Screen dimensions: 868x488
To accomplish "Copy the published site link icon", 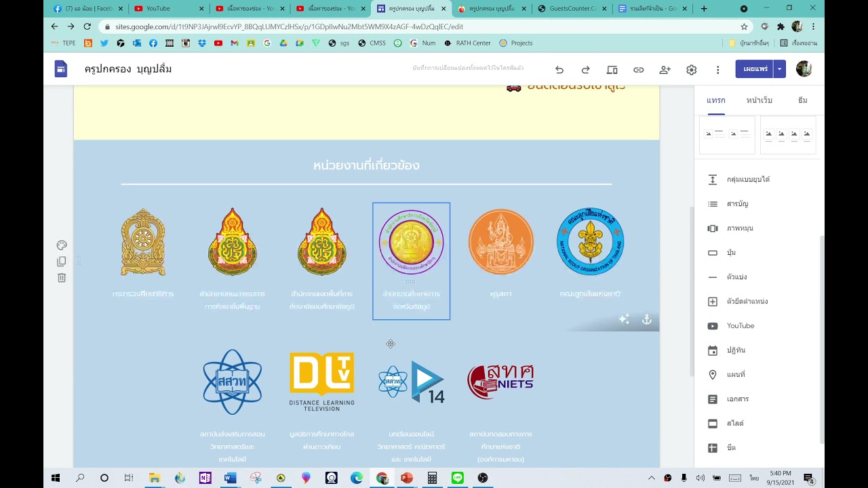I will (638, 70).
